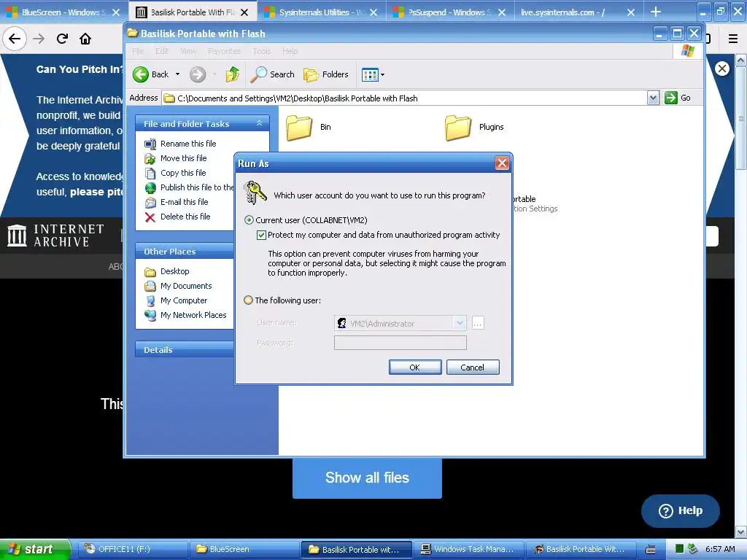
Task: Click Move this file task
Action: pyautogui.click(x=183, y=158)
